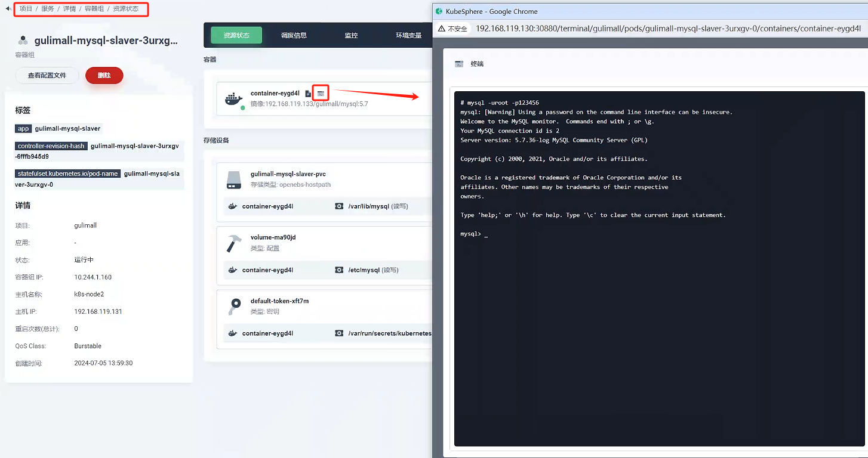Click mount icon before /etc/mysql
The width and height of the screenshot is (868, 458).
(x=339, y=270)
